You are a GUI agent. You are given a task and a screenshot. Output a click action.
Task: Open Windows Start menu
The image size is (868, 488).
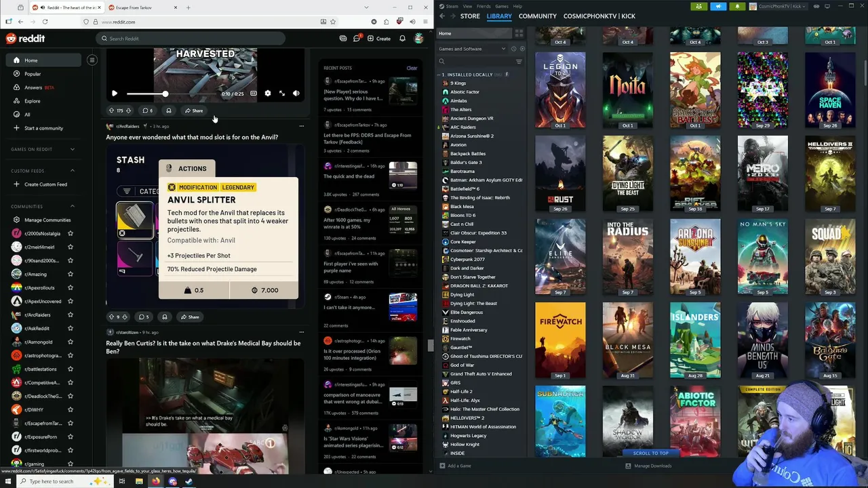tap(9, 481)
